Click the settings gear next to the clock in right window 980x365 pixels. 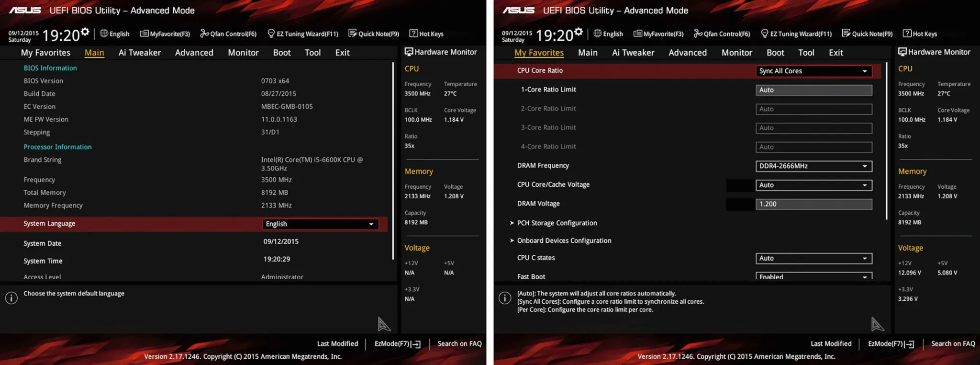click(x=579, y=32)
